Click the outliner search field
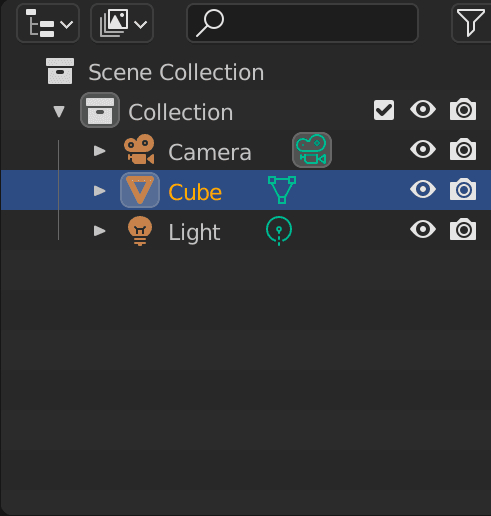 click(x=302, y=23)
